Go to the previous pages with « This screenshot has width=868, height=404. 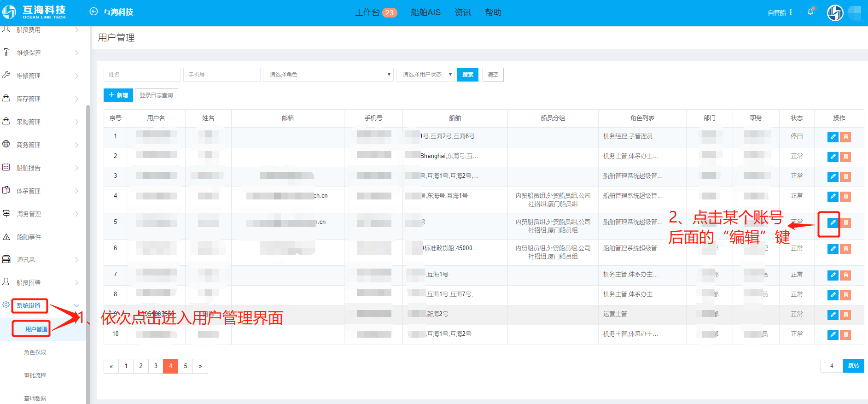111,366
